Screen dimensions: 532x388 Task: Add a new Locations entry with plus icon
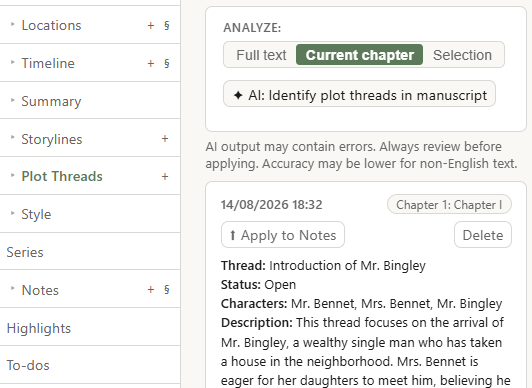[151, 25]
